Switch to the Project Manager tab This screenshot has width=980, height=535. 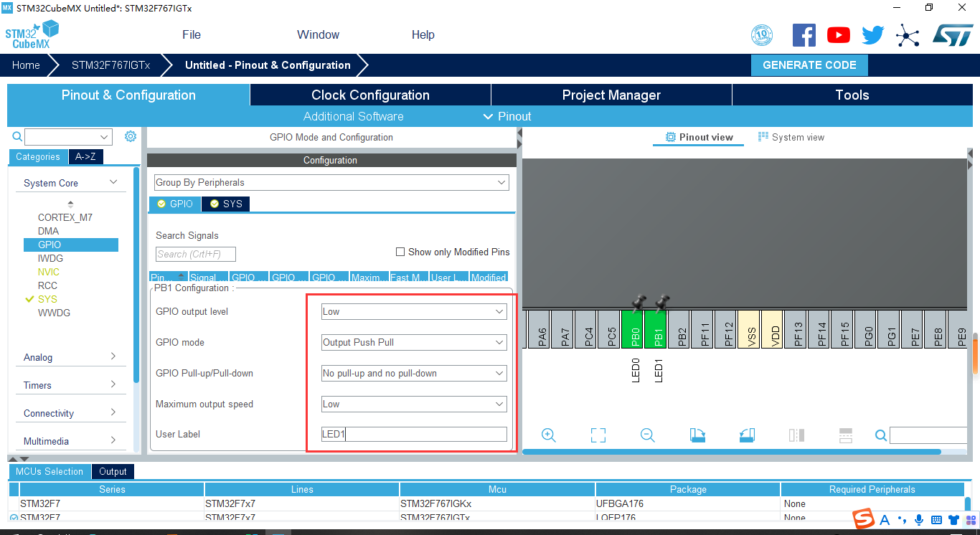tap(611, 95)
